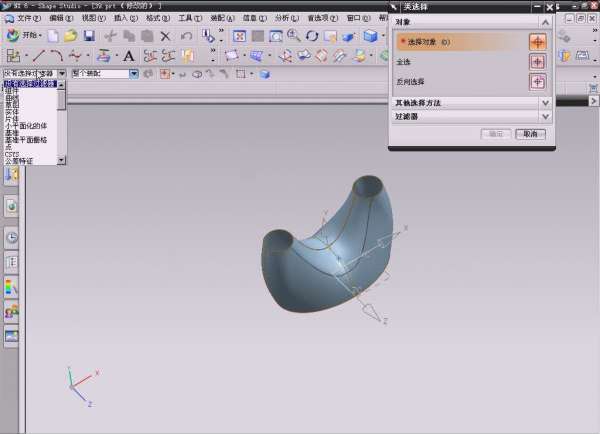This screenshot has width=600, height=434.
Task: Click the straight line sketch tool
Action: [39, 56]
